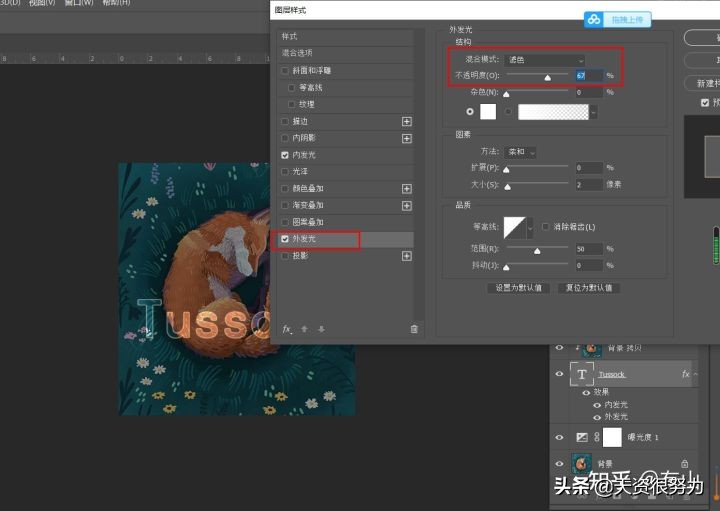Check the 内阴影 checkbox
The image size is (720, 511).
coord(285,138)
